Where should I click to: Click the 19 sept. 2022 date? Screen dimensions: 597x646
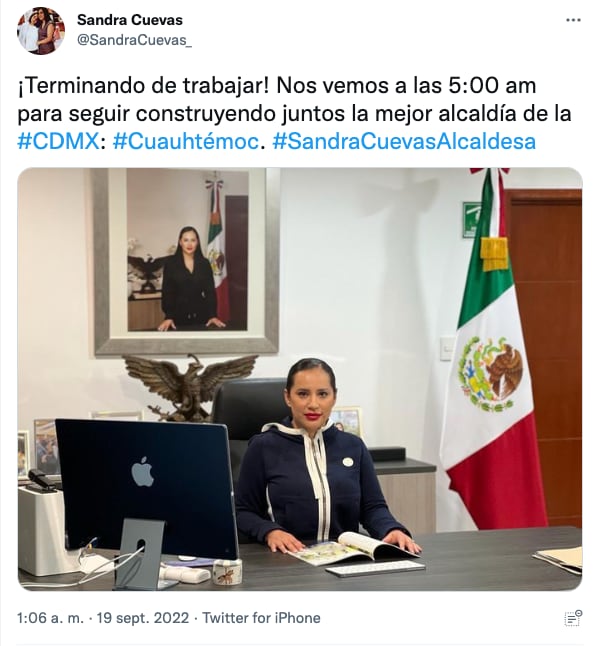click(x=143, y=618)
